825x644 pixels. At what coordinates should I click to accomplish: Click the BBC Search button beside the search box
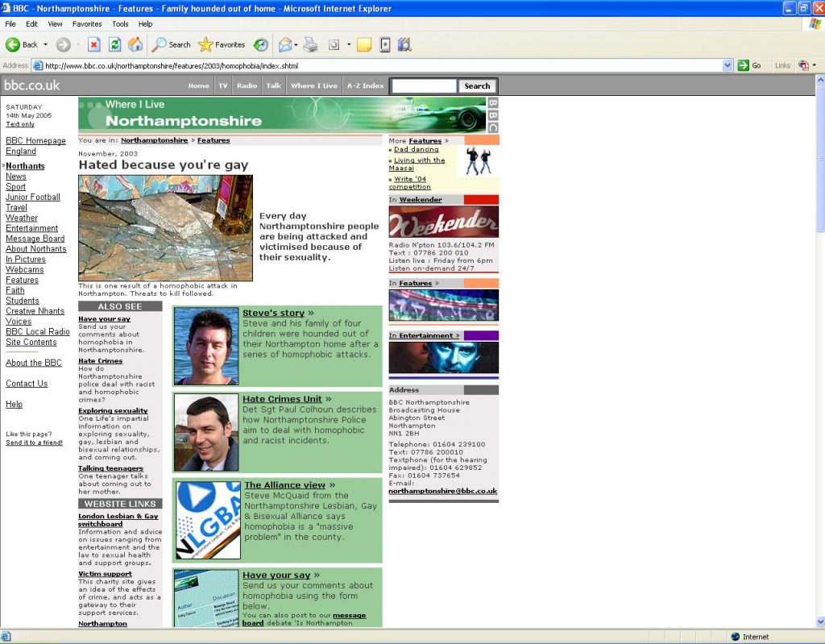click(477, 85)
